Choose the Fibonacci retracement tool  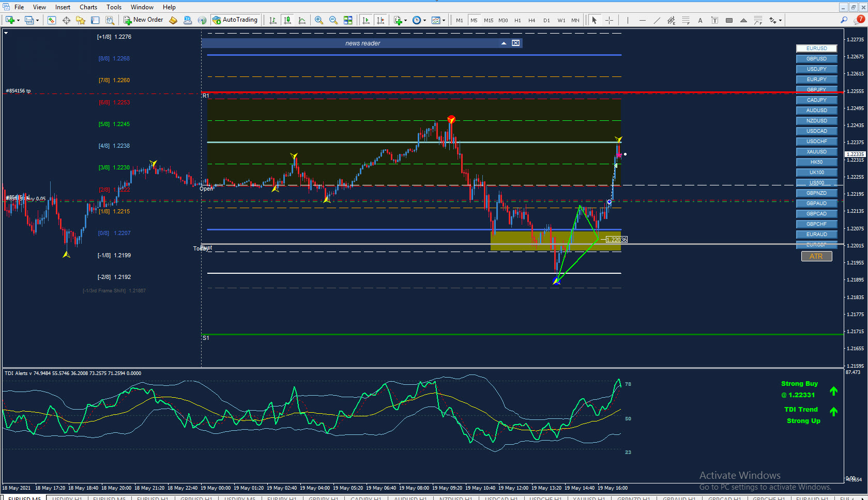point(686,20)
